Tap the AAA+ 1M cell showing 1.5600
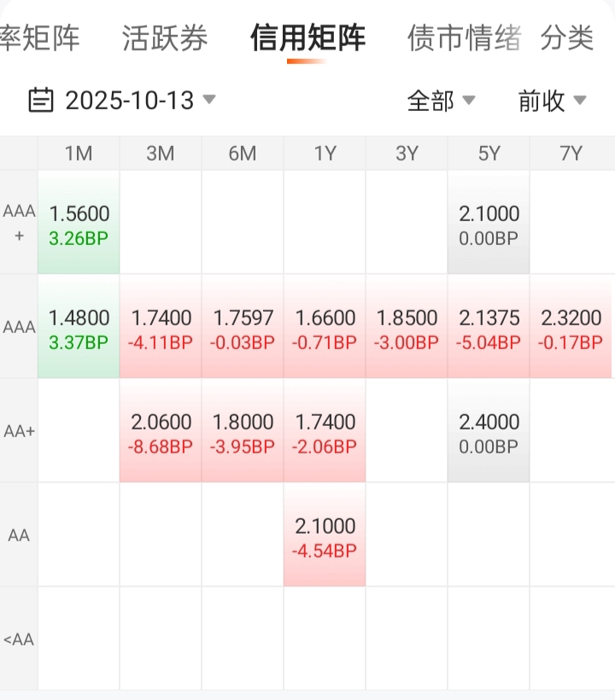 79,225
